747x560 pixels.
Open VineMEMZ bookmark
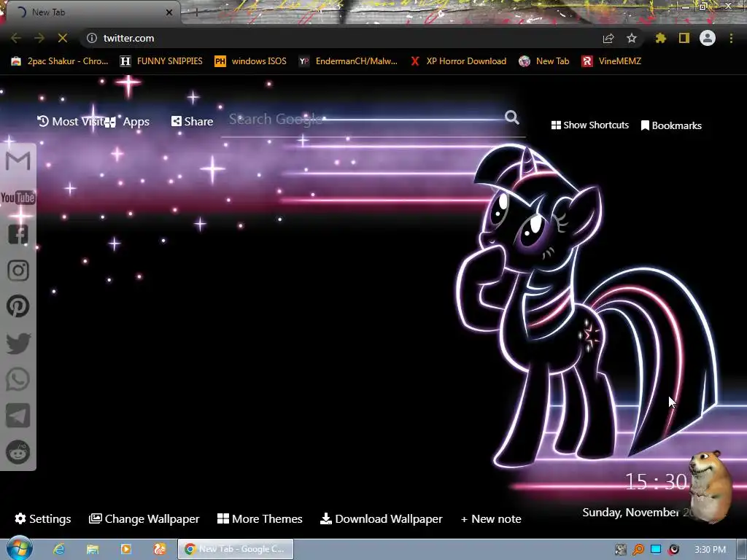click(611, 61)
